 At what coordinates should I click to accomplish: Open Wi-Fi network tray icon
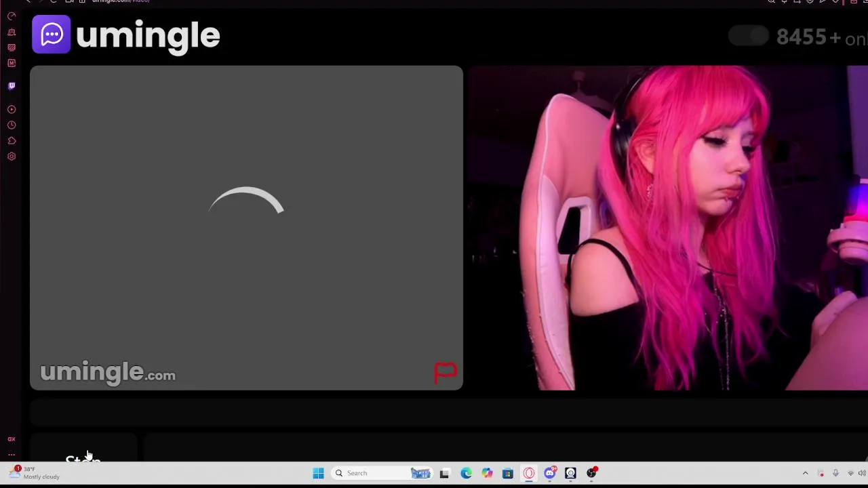pos(850,473)
